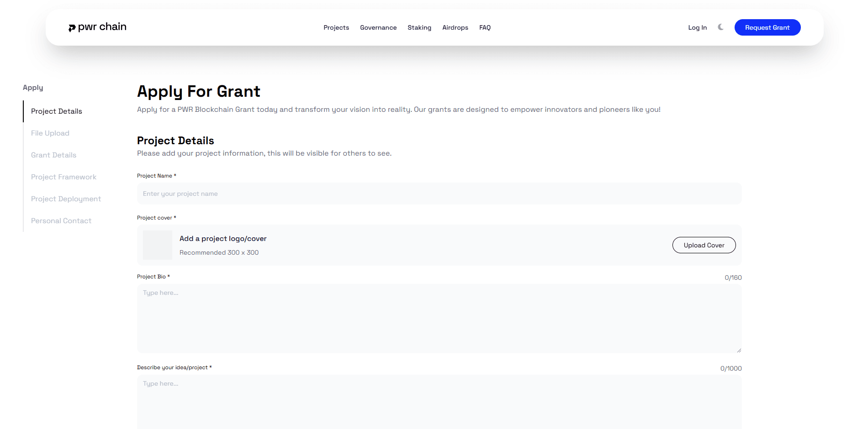Click the Log In link
The image size is (868, 429).
(x=697, y=27)
